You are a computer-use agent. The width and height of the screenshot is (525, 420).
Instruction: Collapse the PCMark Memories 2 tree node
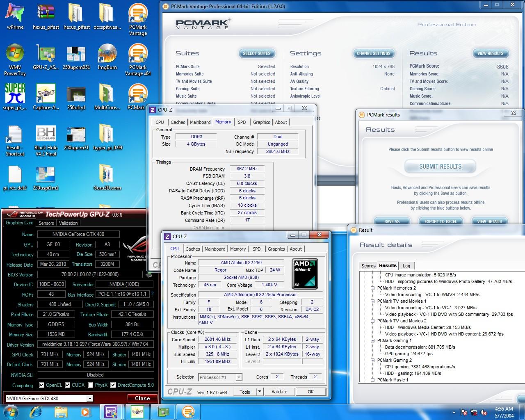[x=372, y=288]
